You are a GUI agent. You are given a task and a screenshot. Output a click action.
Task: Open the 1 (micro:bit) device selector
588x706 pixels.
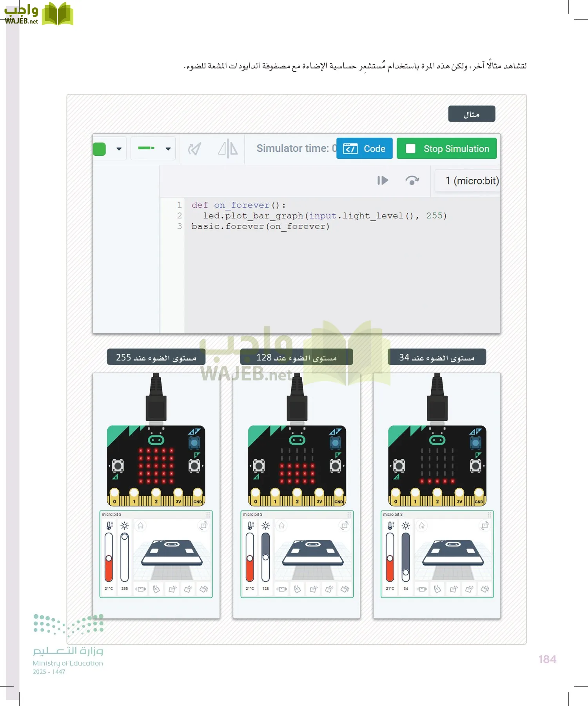tap(472, 181)
